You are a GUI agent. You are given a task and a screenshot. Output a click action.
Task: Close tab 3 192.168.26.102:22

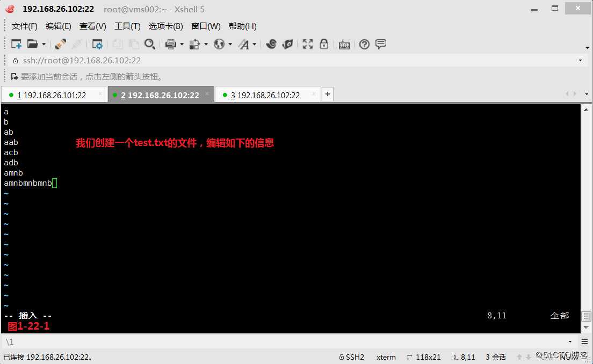pyautogui.click(x=314, y=94)
